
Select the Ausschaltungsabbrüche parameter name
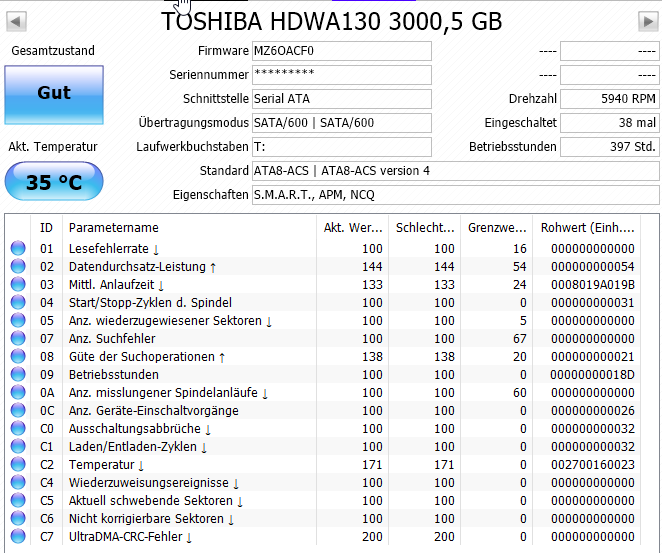click(135, 429)
